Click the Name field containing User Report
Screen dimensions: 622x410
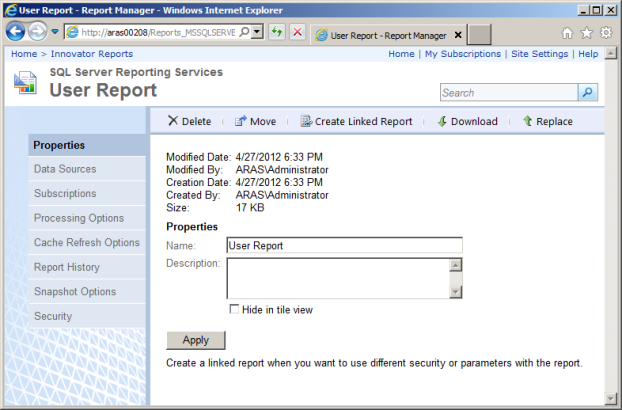pos(344,245)
